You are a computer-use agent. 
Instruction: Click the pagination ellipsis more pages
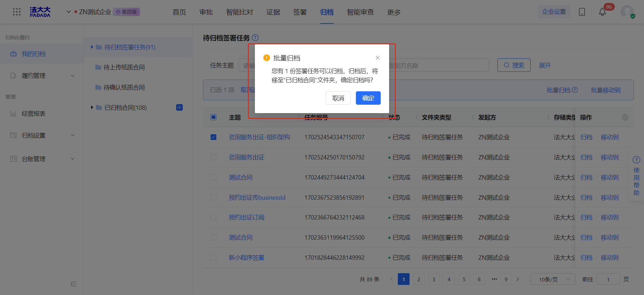pos(494,279)
